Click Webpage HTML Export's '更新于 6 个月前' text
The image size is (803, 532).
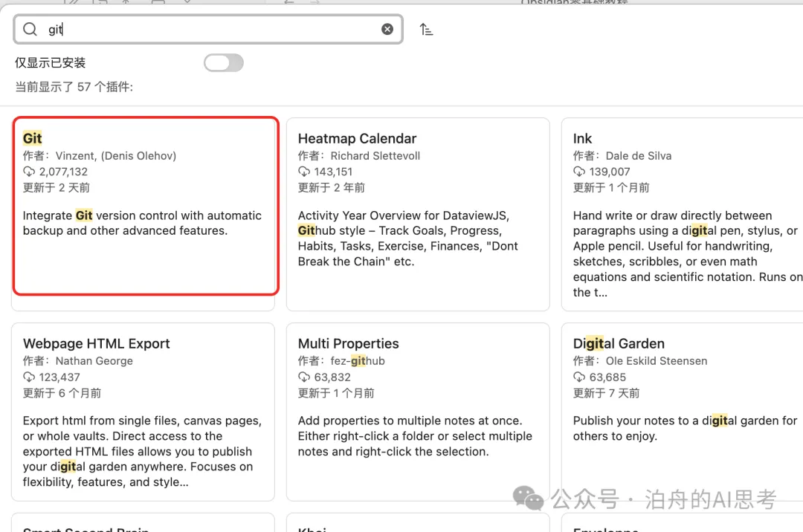[x=62, y=393]
